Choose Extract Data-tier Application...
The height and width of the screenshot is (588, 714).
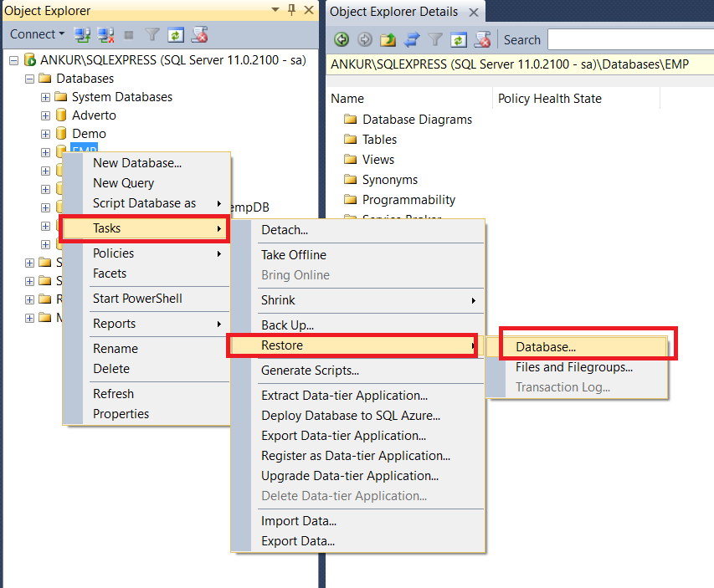tap(358, 396)
